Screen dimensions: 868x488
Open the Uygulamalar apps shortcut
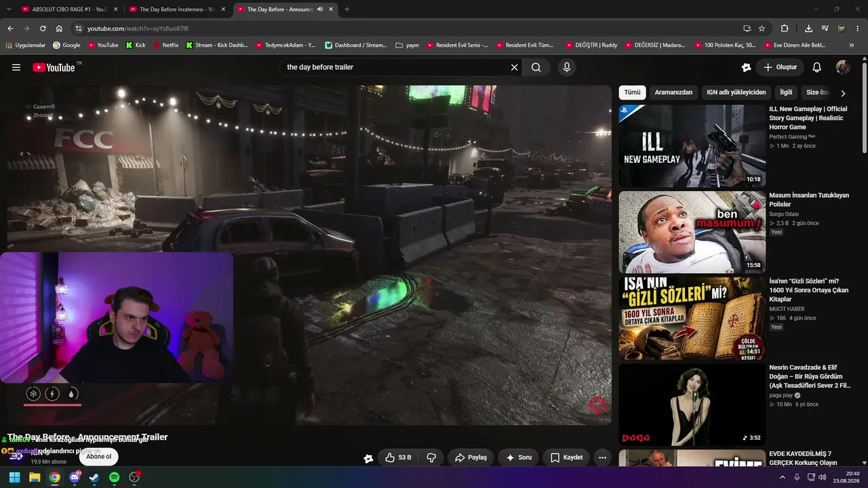coord(26,45)
